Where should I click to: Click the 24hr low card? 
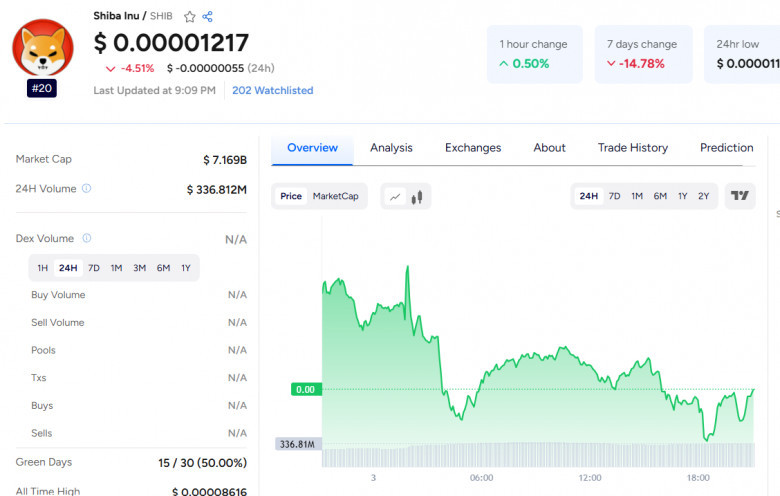(x=742, y=54)
